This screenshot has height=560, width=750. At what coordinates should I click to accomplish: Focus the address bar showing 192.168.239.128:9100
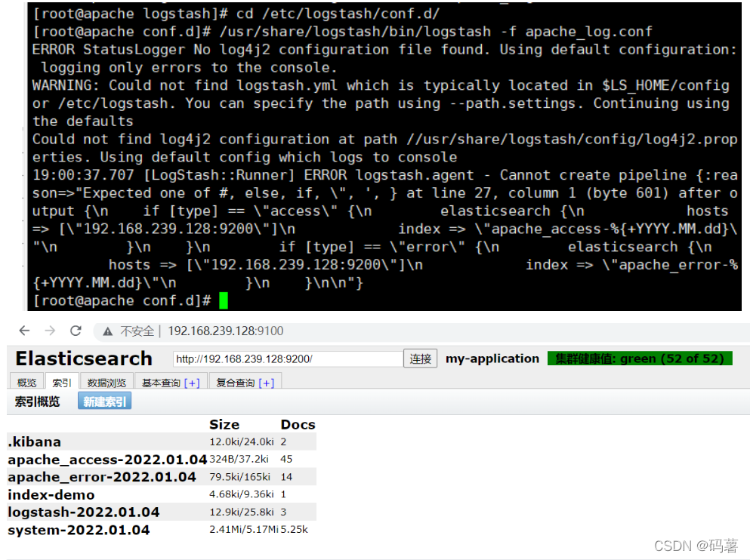225,331
